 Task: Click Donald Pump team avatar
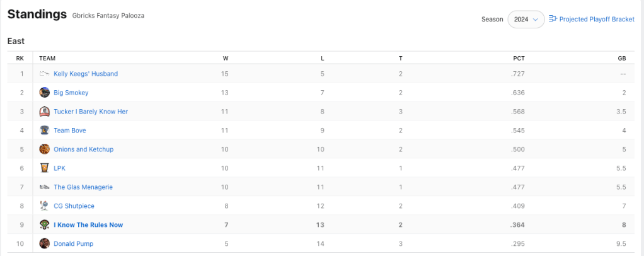pos(44,243)
